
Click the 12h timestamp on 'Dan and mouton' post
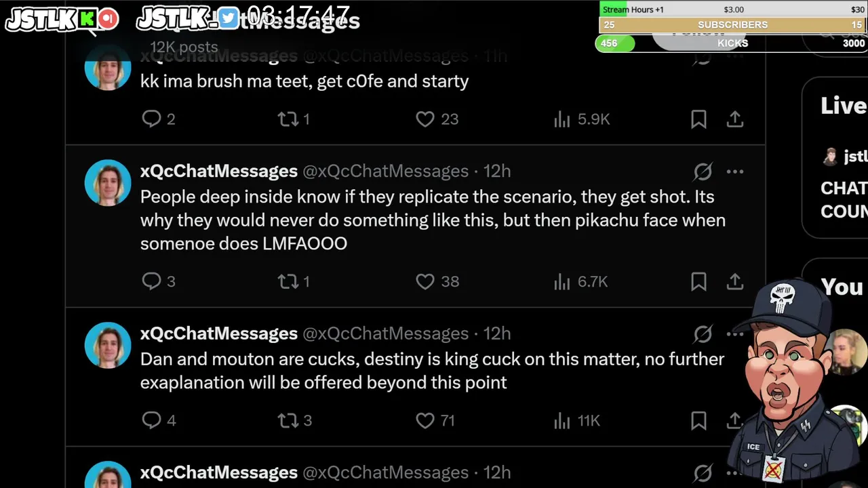497,333
